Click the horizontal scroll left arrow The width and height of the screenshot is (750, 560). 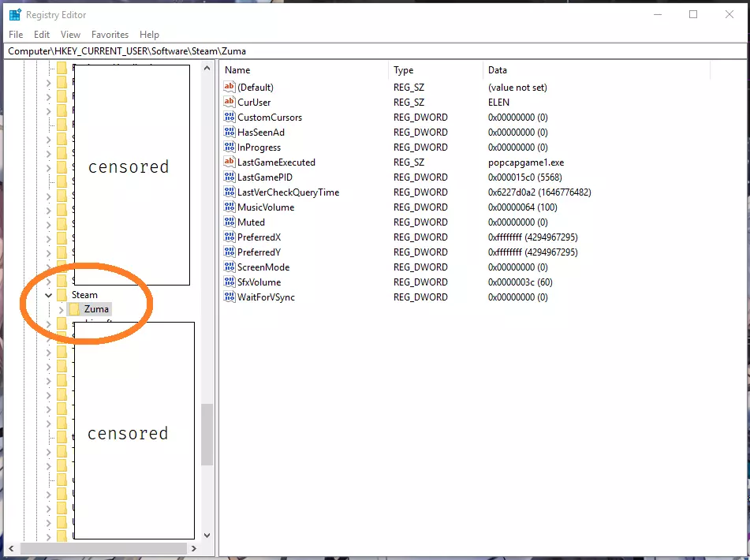point(11,548)
